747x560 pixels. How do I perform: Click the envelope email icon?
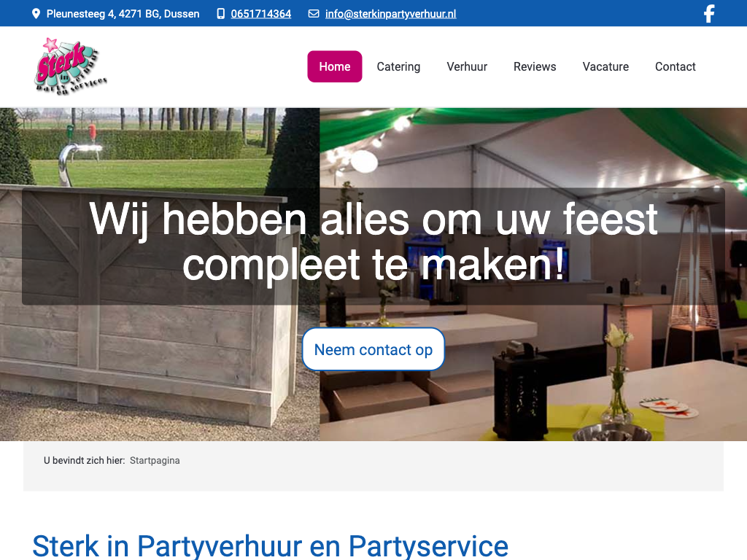(314, 14)
